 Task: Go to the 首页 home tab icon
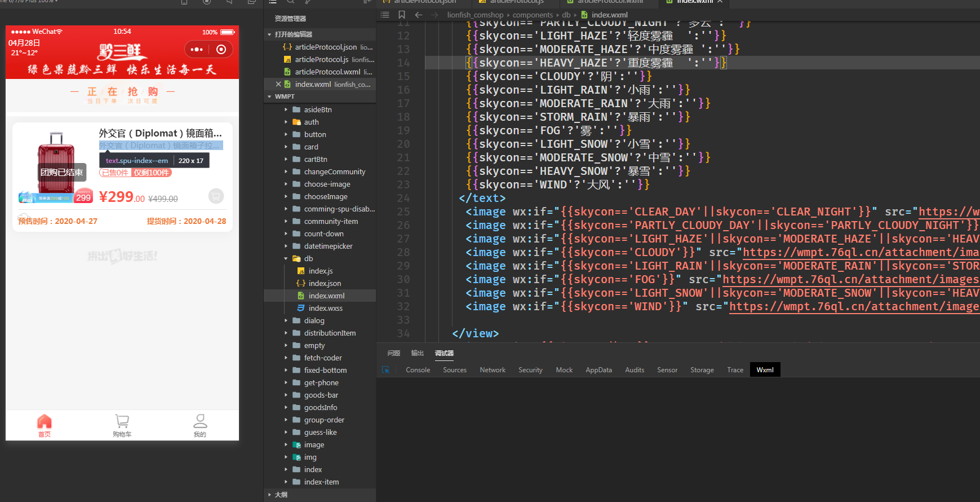point(45,421)
